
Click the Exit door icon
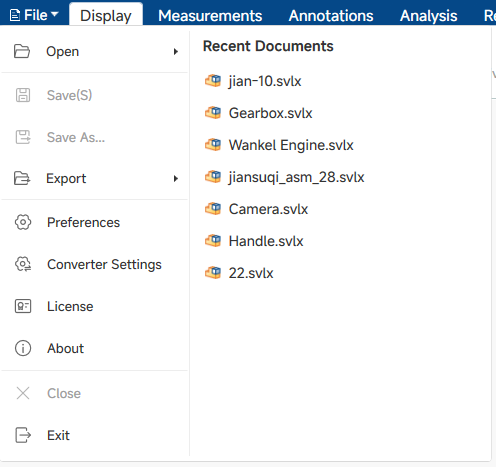click(x=23, y=435)
